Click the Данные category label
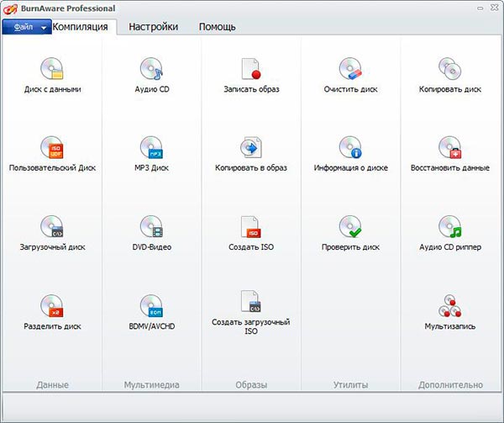504x423 pixels. click(52, 384)
